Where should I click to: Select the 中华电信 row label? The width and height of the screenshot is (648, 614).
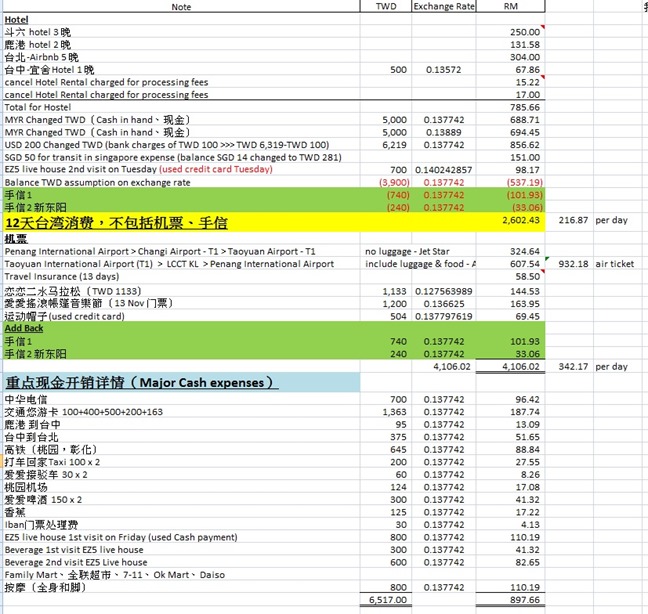tap(26, 400)
